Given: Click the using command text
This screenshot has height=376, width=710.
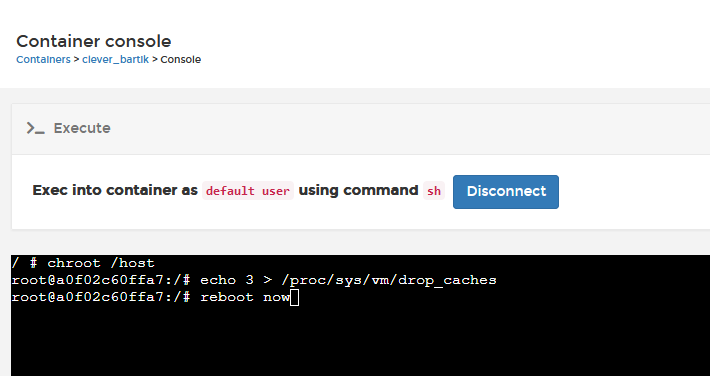Looking at the screenshot, I should click(x=358, y=190).
